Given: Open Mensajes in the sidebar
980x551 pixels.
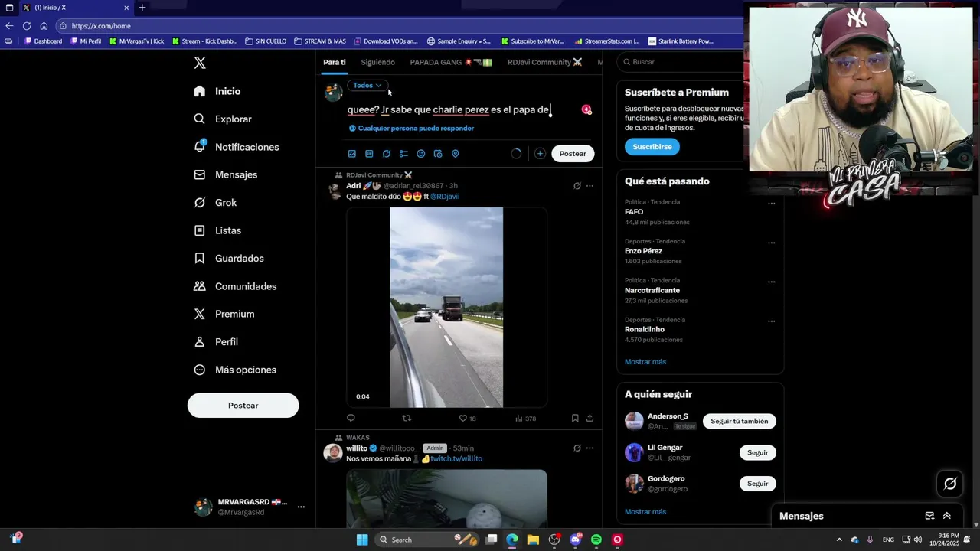Looking at the screenshot, I should pos(226,174).
